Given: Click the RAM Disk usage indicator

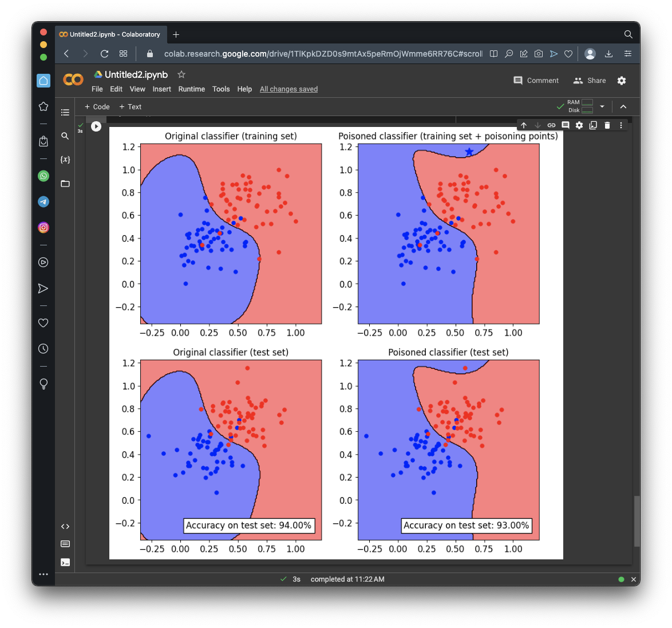Looking at the screenshot, I should [580, 106].
